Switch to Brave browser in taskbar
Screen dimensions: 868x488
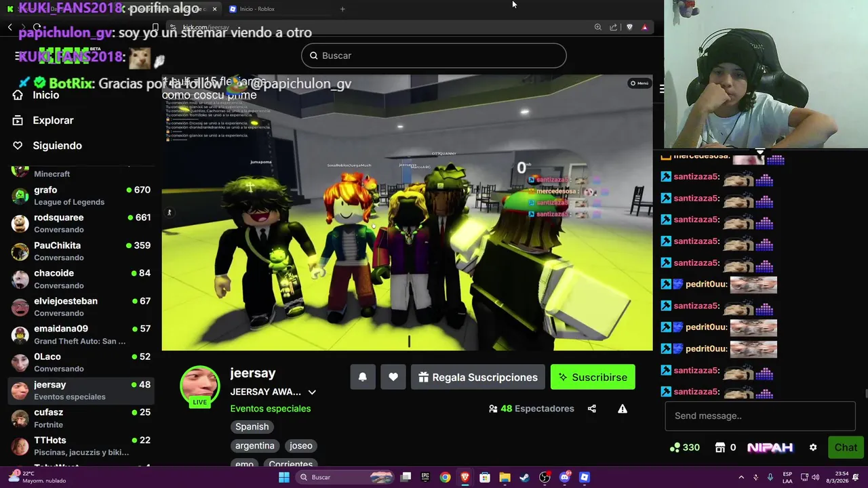[465, 477]
